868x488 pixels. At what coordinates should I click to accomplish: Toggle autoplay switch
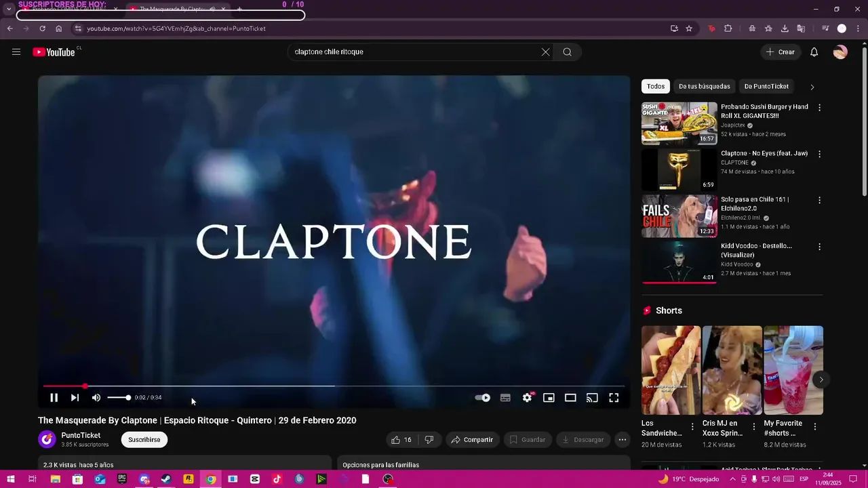click(x=483, y=398)
